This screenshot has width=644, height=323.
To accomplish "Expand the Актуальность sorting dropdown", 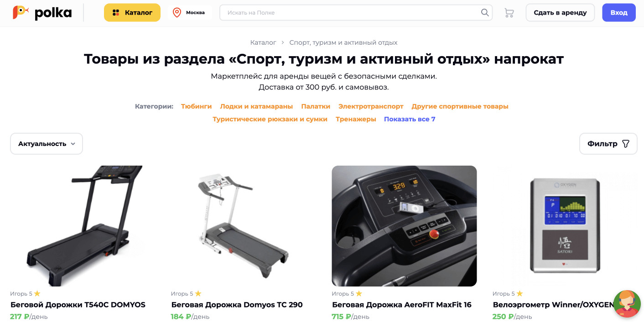I will tap(47, 144).
